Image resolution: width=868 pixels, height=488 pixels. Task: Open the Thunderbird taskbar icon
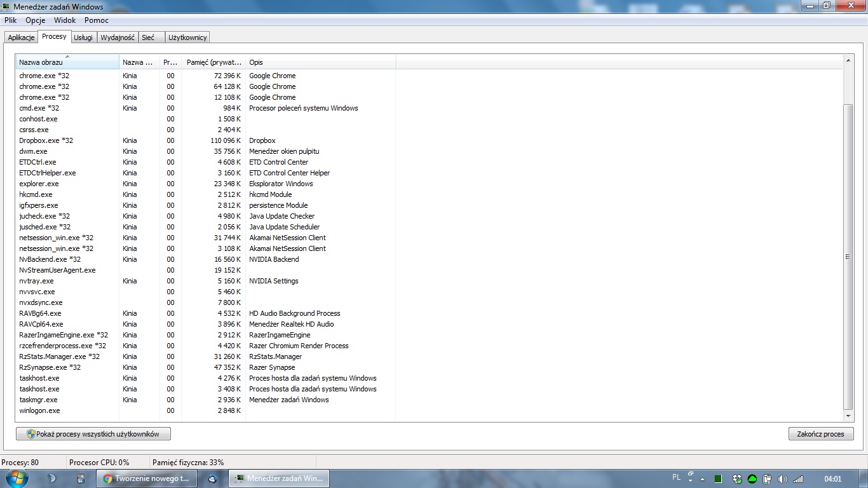213,478
